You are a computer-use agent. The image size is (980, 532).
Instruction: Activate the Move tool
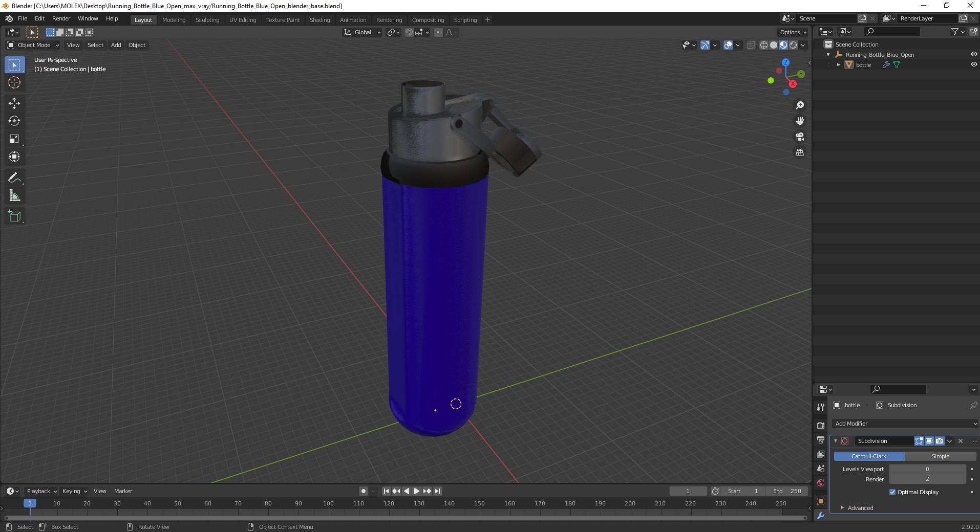tap(14, 103)
